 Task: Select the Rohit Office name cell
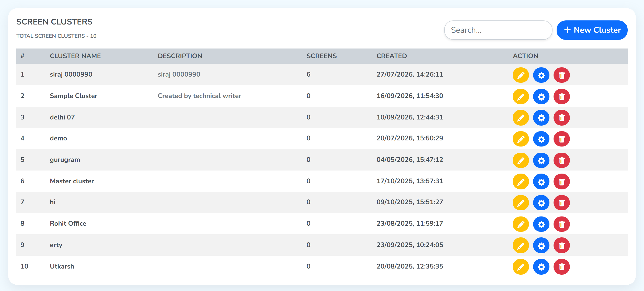pyautogui.click(x=68, y=223)
